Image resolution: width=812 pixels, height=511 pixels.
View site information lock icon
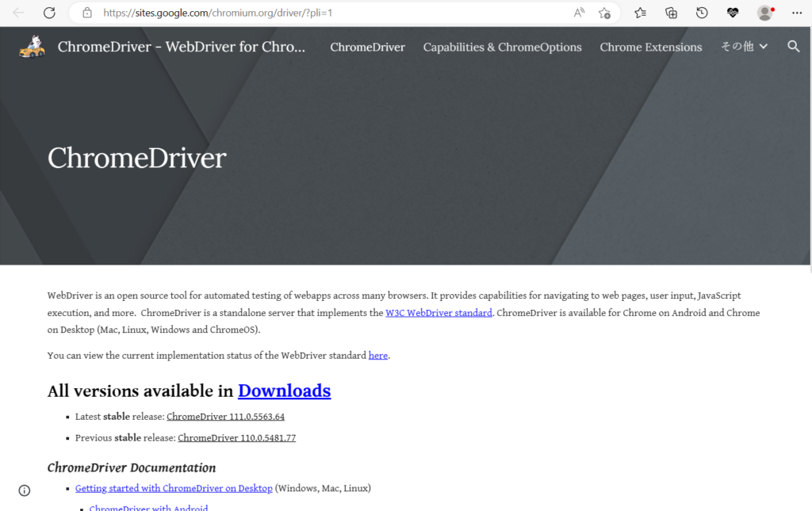point(87,13)
